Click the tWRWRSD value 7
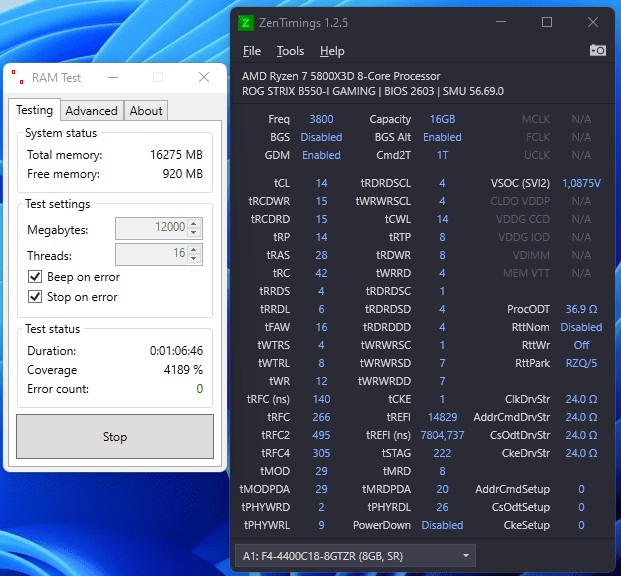Viewport: 621px width, 576px height. coord(442,363)
